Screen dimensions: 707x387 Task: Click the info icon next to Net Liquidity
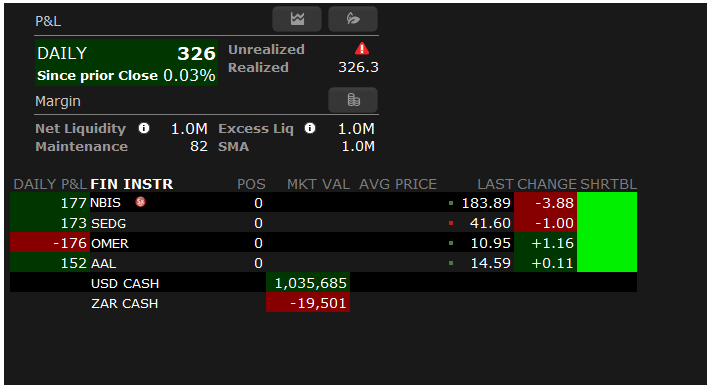144,129
